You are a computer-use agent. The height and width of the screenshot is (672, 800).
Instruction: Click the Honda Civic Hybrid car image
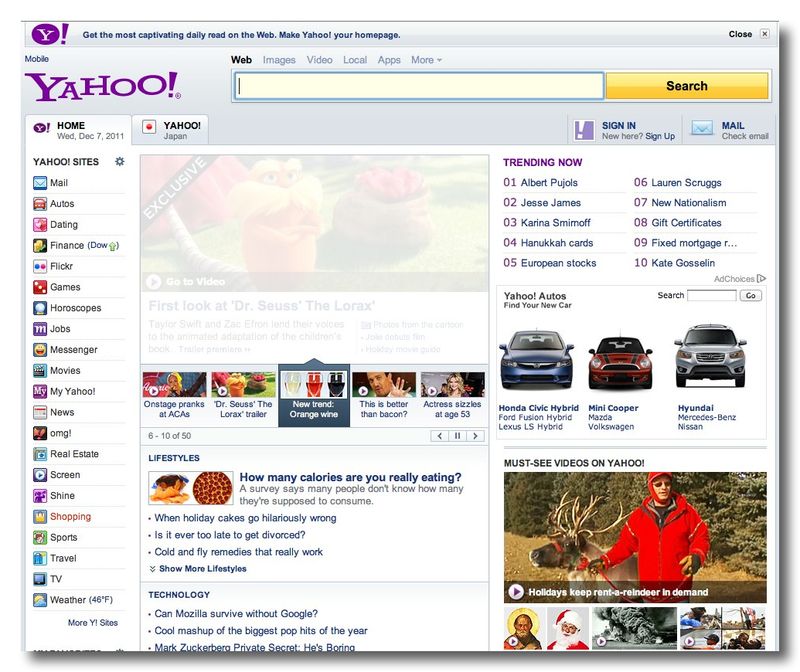pyautogui.click(x=537, y=360)
